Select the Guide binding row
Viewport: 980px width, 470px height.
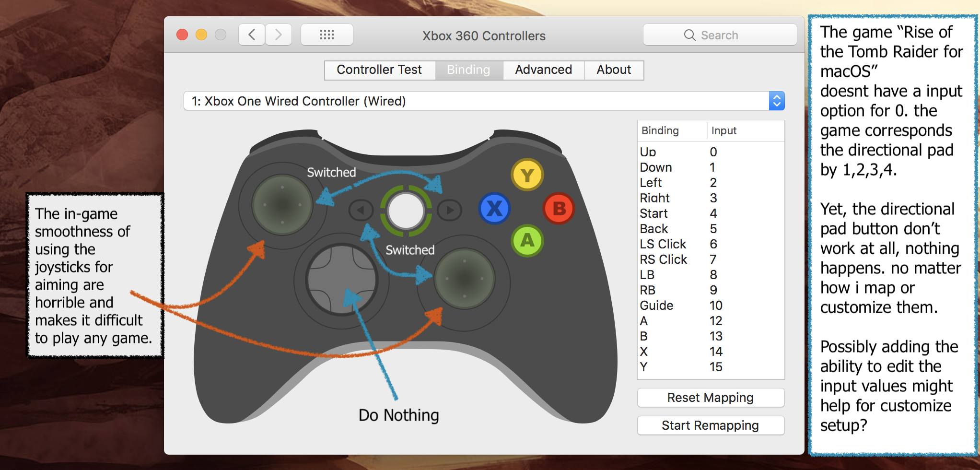[x=711, y=305]
